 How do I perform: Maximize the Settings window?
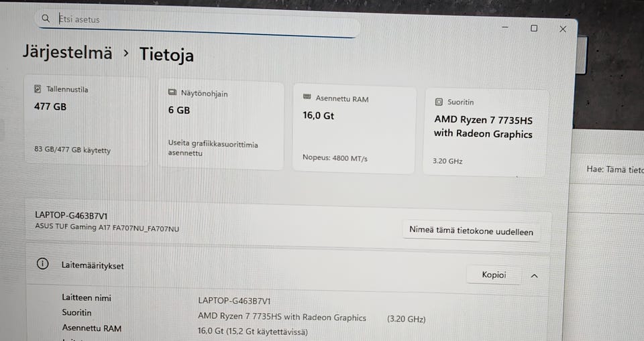(x=534, y=28)
